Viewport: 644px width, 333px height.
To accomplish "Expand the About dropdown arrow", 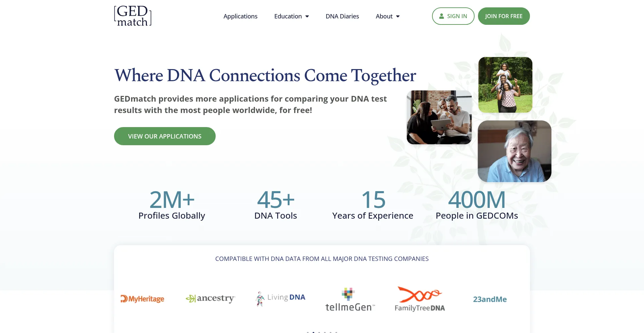I will pyautogui.click(x=398, y=16).
